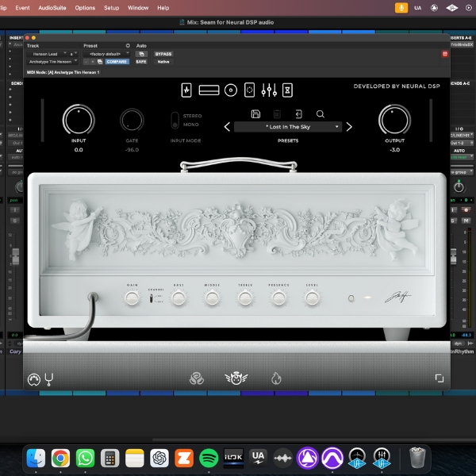This screenshot has height=476, width=476.
Task: Open the Archetype Tim Henson plugin selector
Action: pyautogui.click(x=52, y=62)
